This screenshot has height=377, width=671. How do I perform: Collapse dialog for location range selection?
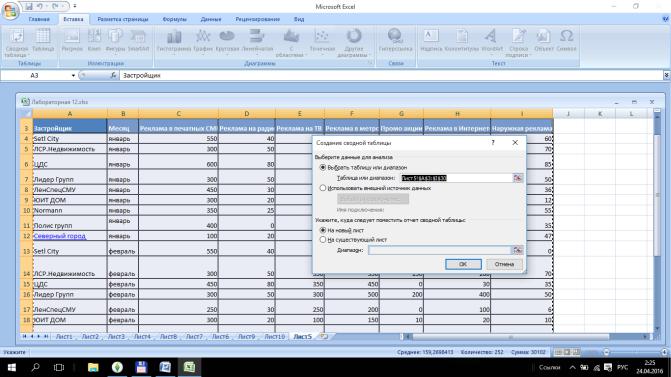tap(518, 250)
